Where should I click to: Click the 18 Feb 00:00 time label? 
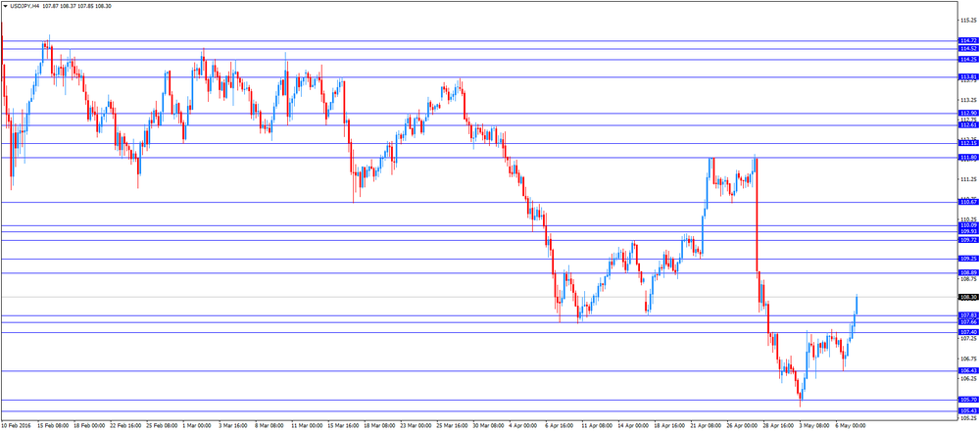pos(89,426)
